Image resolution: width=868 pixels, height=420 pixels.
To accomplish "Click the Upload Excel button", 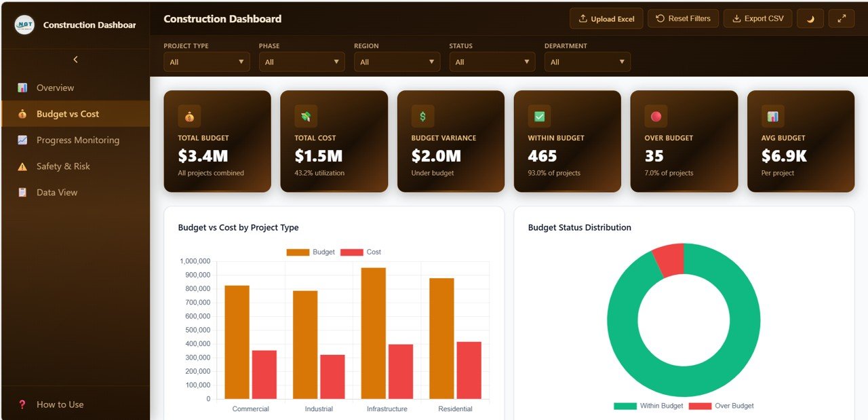I will click(606, 19).
